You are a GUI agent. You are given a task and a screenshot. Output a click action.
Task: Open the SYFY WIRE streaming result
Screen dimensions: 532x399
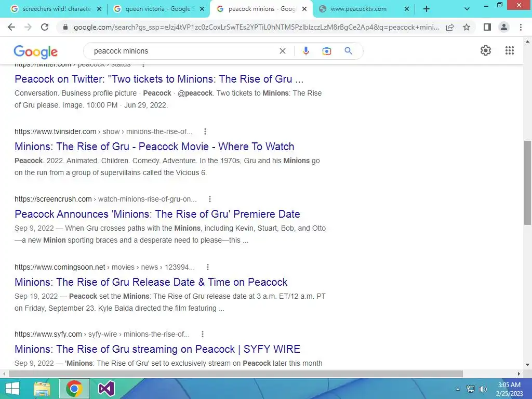coord(157,349)
